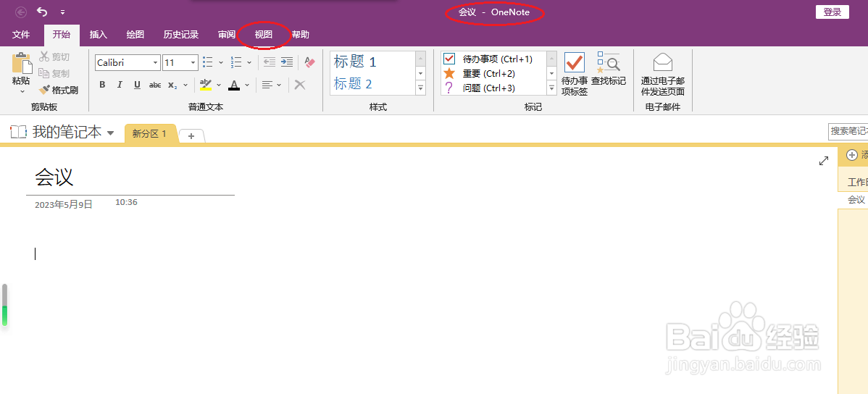Click the numbered list icon
The image size is (868, 394).
(236, 62)
